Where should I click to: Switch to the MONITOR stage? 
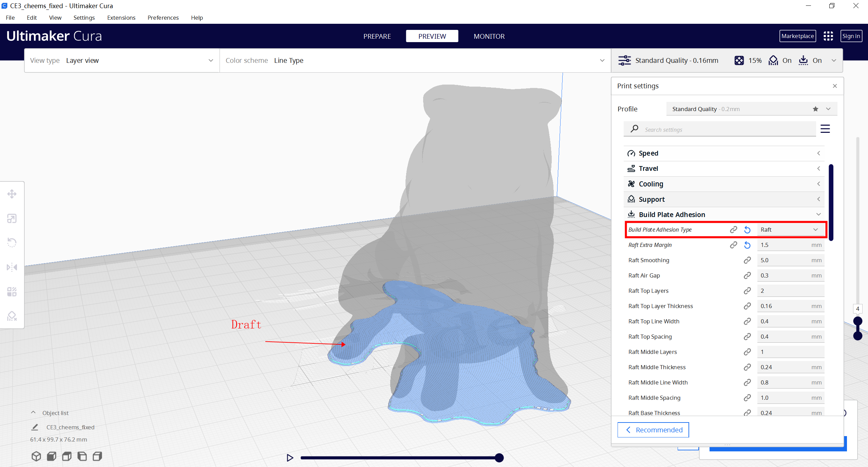point(489,36)
